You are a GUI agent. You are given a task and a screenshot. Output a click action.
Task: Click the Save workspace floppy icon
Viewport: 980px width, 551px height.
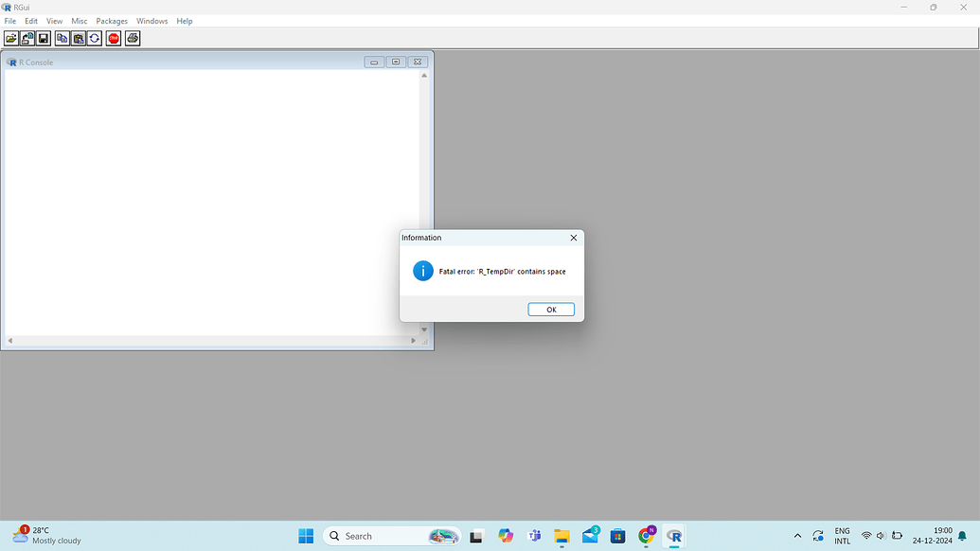pos(44,39)
